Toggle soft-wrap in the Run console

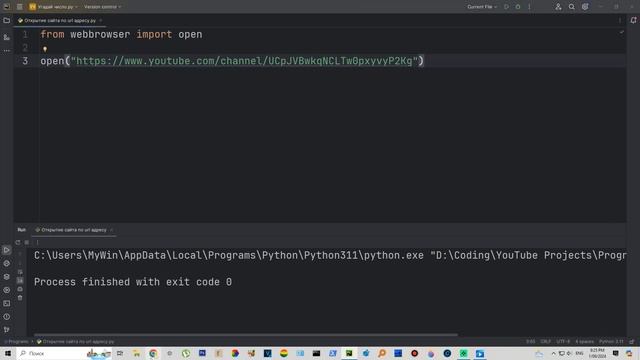point(20,272)
